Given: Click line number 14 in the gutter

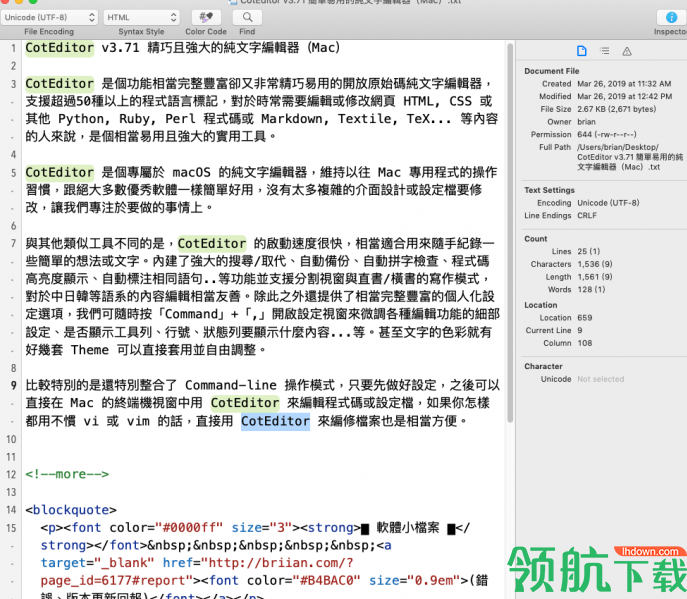Looking at the screenshot, I should (11, 510).
